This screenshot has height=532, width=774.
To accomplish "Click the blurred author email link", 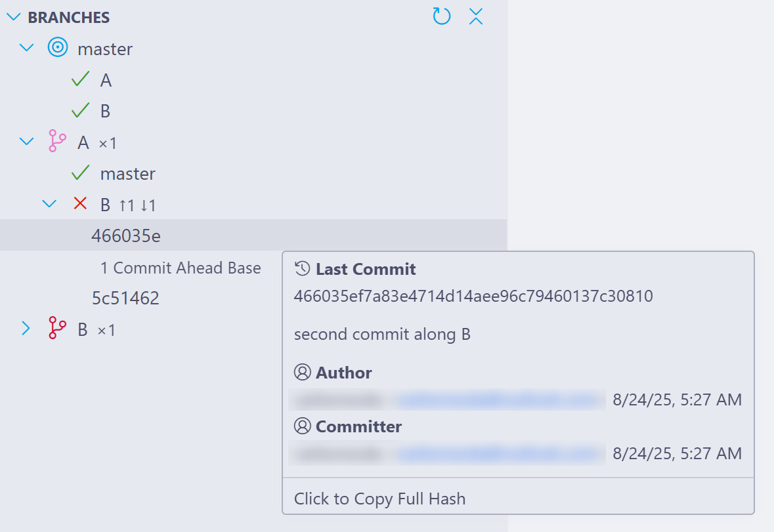I will click(499, 399).
